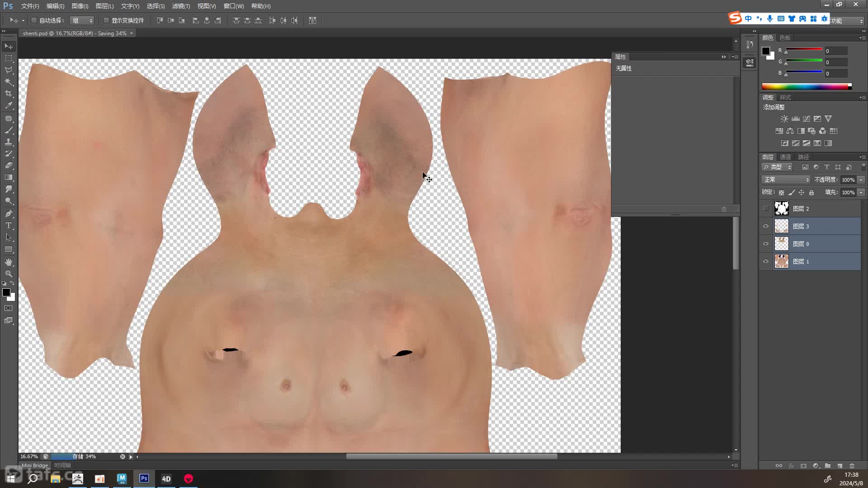Change screen mode icon in toolbox

coord(9,321)
